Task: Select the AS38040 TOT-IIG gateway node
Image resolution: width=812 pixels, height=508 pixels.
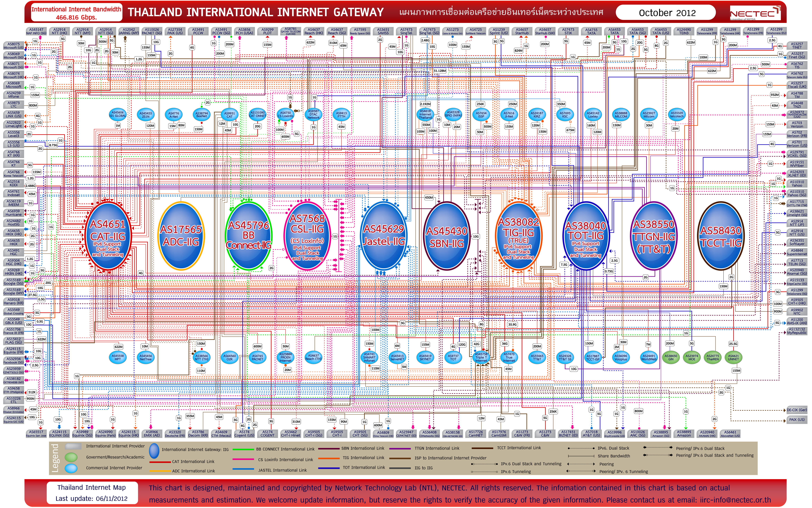Action: tap(586, 236)
